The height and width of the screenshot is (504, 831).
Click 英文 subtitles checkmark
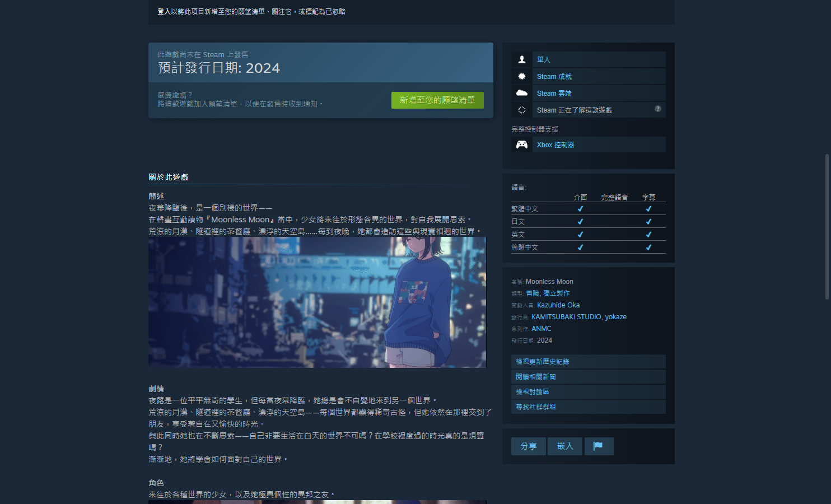(x=648, y=235)
